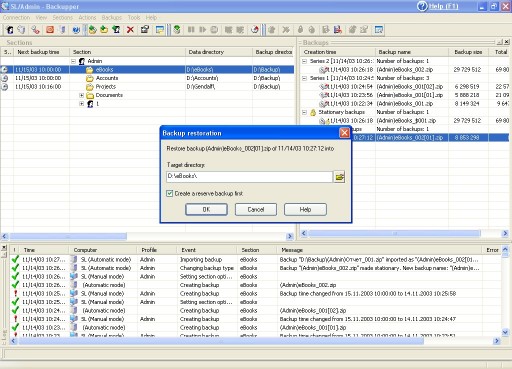Screen dimensions: 512x369
Task: Click the greyed crossed tools toolbar icon
Action: click(x=286, y=30)
